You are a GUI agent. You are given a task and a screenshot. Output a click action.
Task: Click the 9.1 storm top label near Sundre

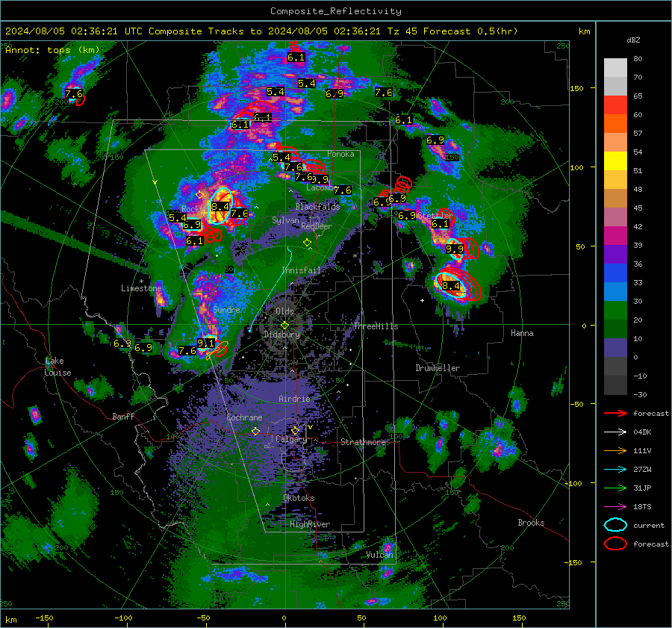(x=206, y=343)
